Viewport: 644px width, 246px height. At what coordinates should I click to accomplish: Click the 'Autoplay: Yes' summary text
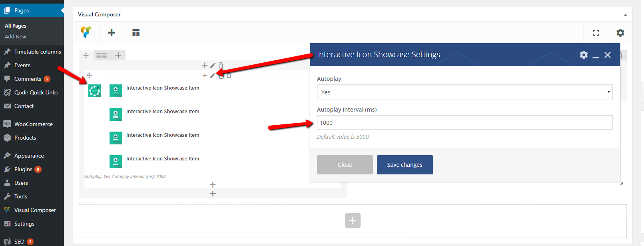tap(97, 176)
